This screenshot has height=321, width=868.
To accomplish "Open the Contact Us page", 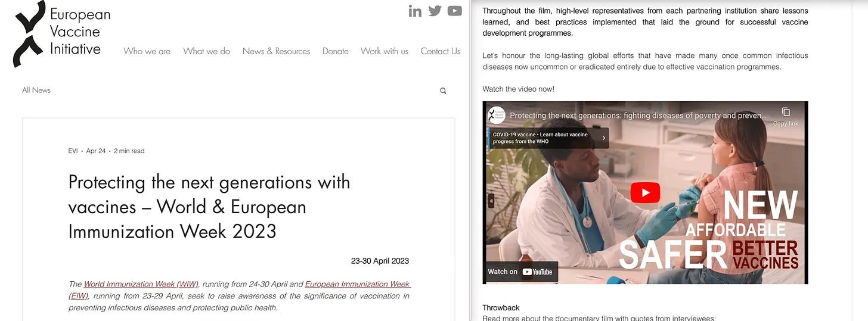I will click(440, 51).
